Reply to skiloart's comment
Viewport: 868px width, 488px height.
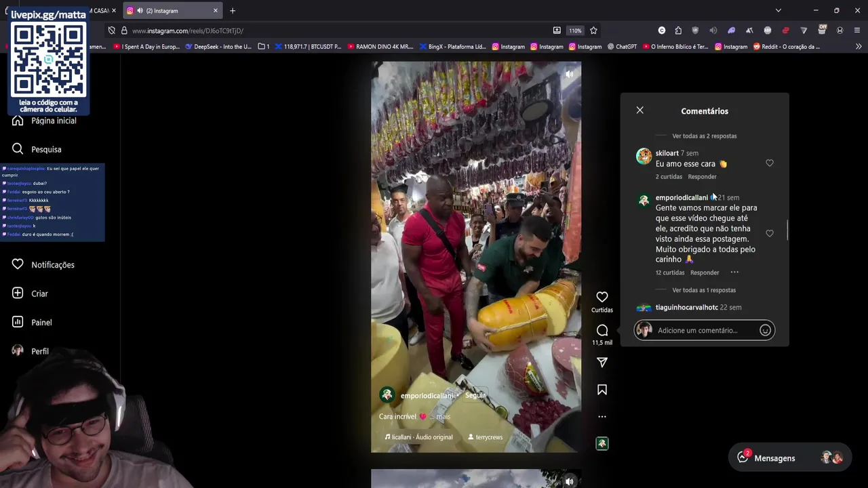click(703, 177)
